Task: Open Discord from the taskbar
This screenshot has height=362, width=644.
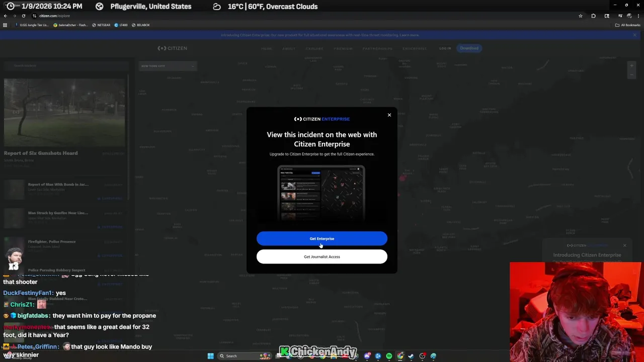Action: point(367,356)
